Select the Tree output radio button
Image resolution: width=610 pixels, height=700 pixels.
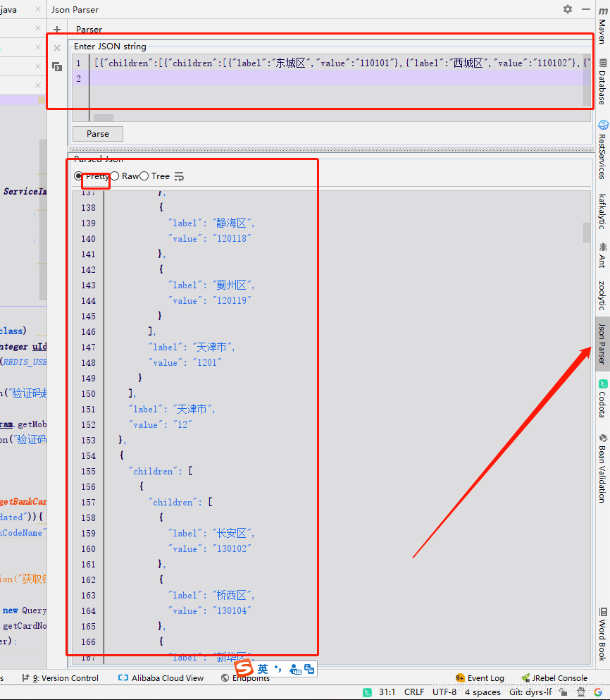tap(144, 176)
